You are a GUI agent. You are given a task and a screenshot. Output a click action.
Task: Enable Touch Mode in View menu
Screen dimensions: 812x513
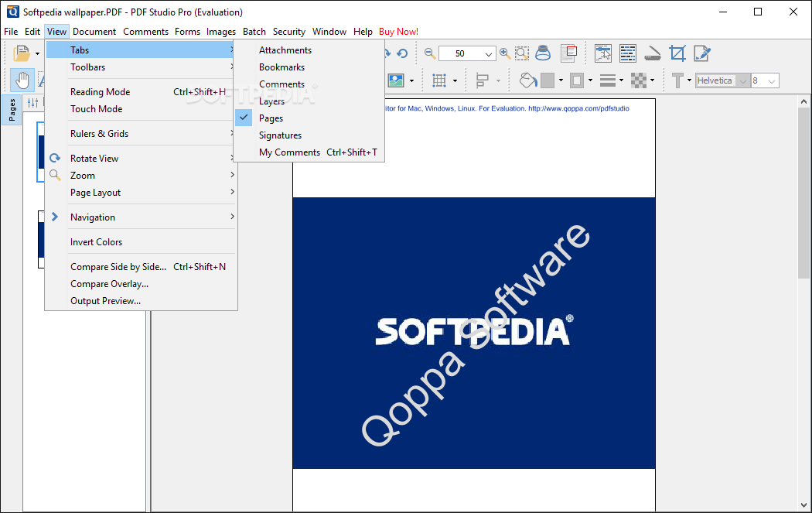(x=142, y=109)
